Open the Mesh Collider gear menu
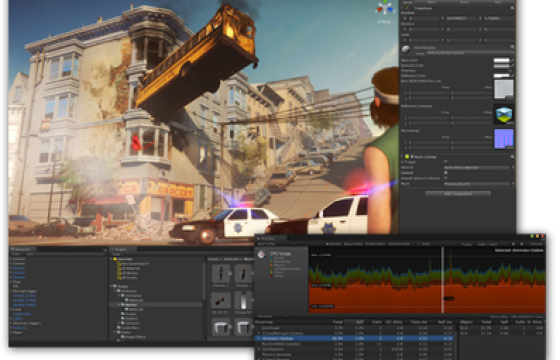The height and width of the screenshot is (360, 560). 512,156
